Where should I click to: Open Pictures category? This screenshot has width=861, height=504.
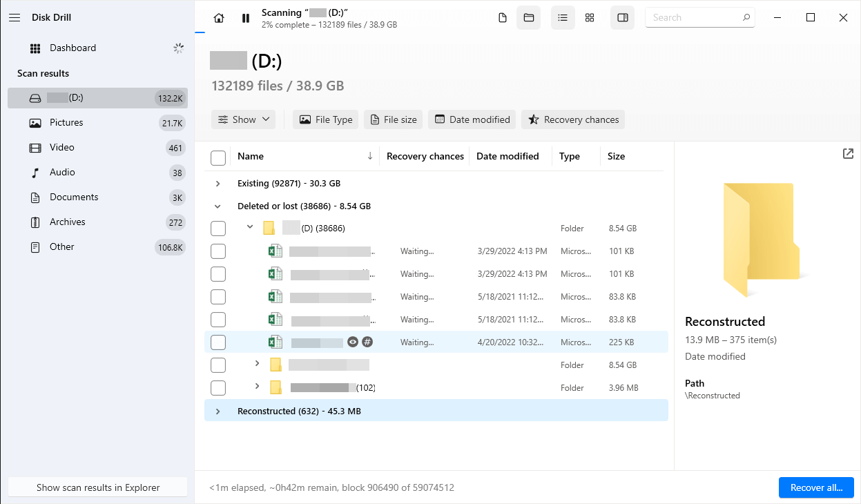[97, 123]
